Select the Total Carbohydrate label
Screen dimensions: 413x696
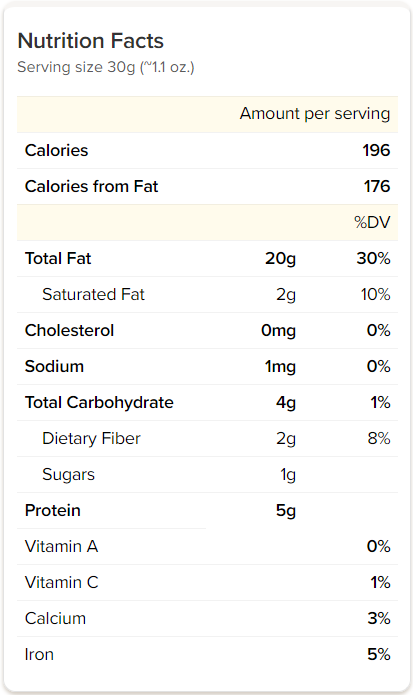point(99,402)
